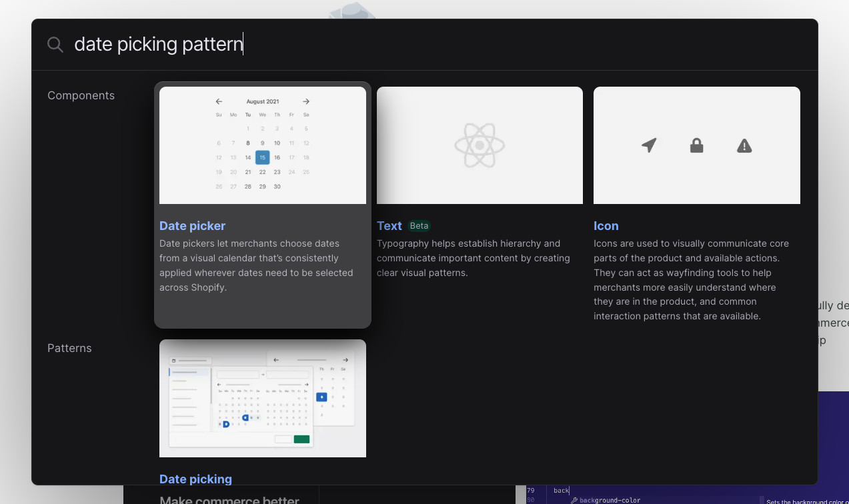Viewport: 849px width, 504px height.
Task: Click the highlighted date 15 in the calendar
Action: [x=262, y=157]
